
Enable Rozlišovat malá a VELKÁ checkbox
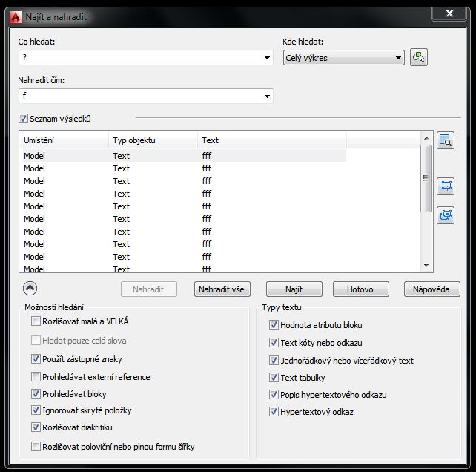[x=36, y=322]
